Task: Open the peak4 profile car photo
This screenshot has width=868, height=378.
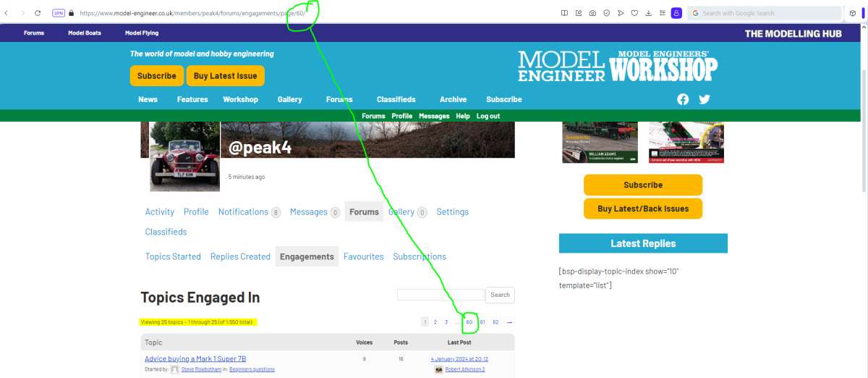Action: point(184,156)
